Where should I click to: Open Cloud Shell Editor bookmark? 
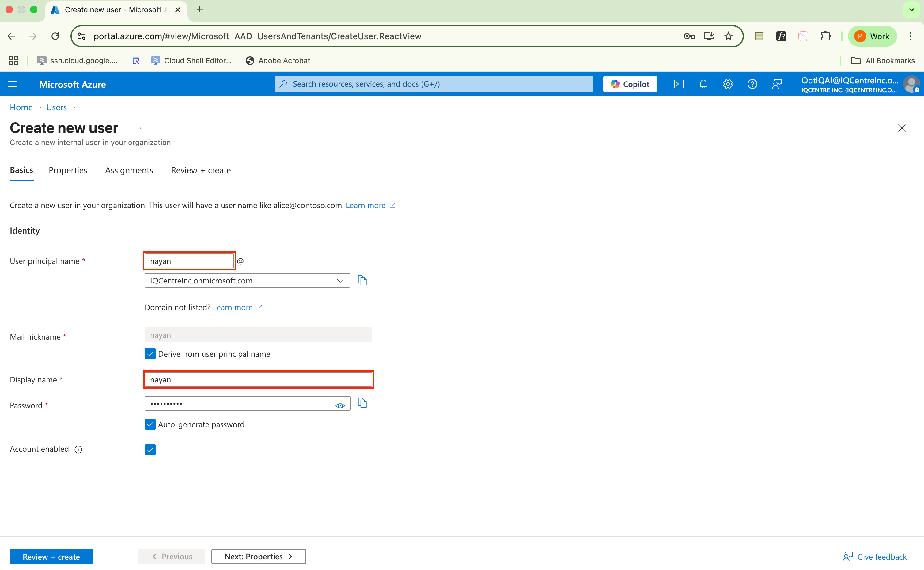coord(191,61)
